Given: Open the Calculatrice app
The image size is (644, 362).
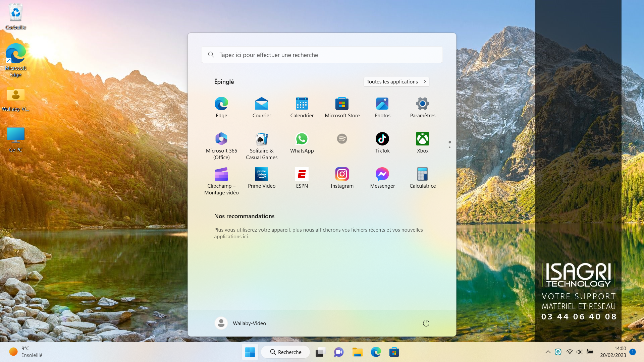Looking at the screenshot, I should (423, 178).
